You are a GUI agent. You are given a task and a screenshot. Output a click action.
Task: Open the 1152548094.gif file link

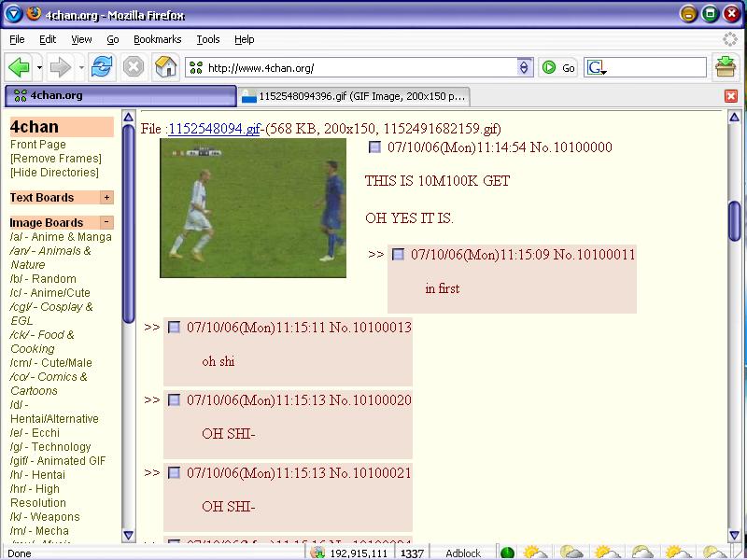tap(214, 129)
